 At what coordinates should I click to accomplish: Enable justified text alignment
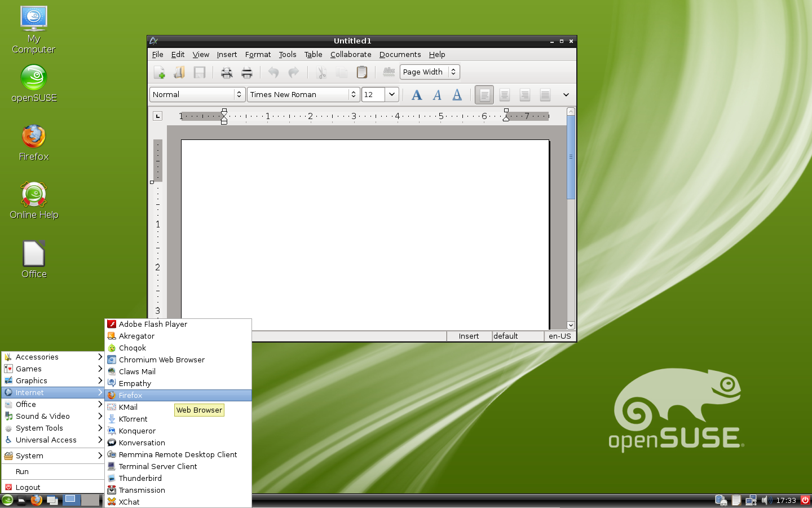tap(545, 95)
